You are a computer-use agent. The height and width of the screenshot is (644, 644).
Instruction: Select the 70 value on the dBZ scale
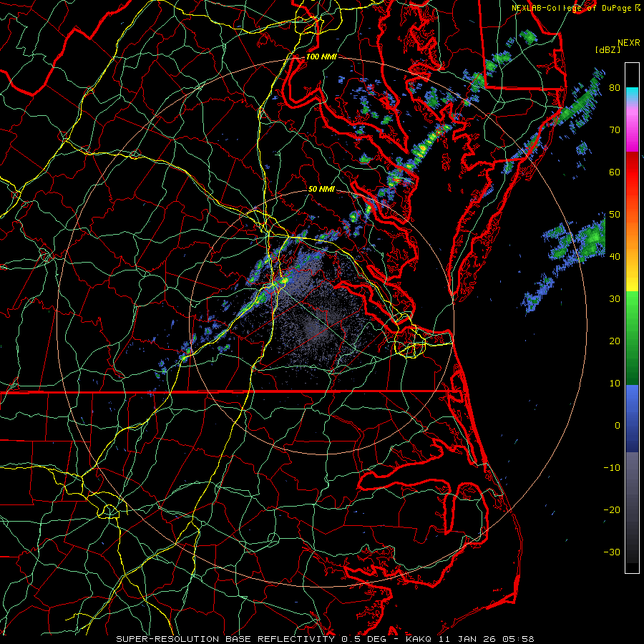coord(615,130)
